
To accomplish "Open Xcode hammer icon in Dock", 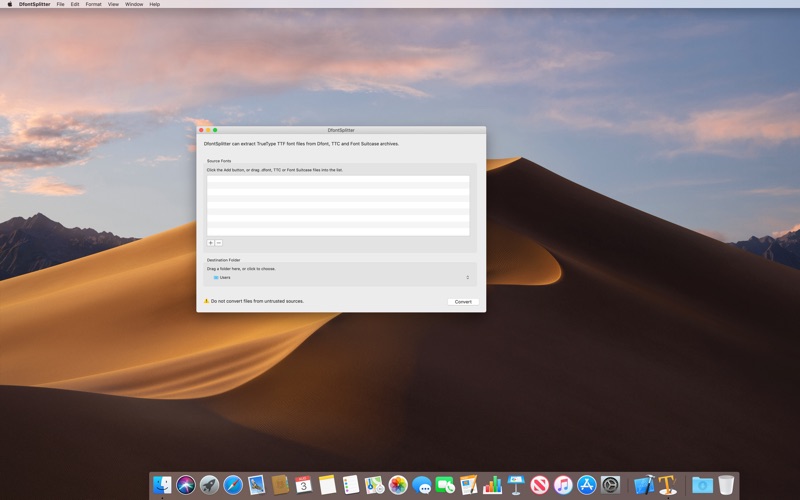I will [644, 485].
